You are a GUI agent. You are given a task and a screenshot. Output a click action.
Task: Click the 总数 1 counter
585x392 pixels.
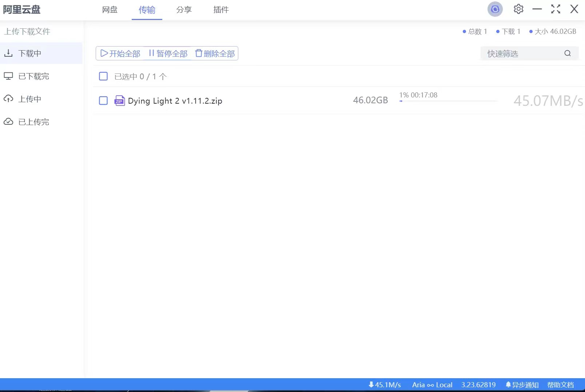[x=475, y=31]
